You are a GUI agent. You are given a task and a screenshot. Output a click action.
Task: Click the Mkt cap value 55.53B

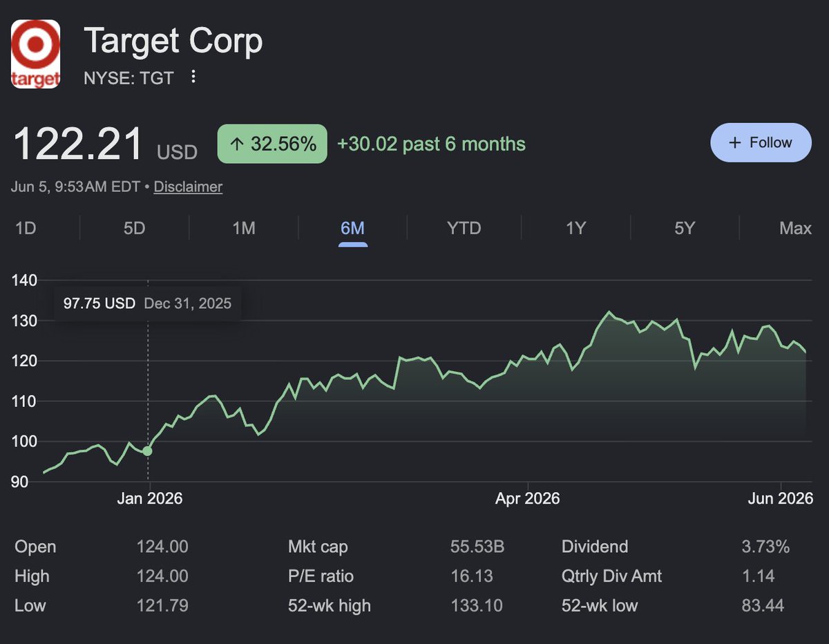477,547
